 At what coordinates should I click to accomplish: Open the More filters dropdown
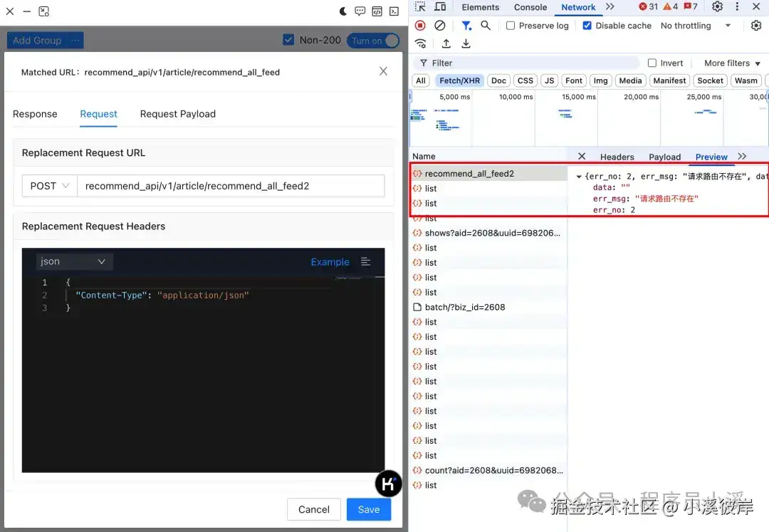(732, 63)
